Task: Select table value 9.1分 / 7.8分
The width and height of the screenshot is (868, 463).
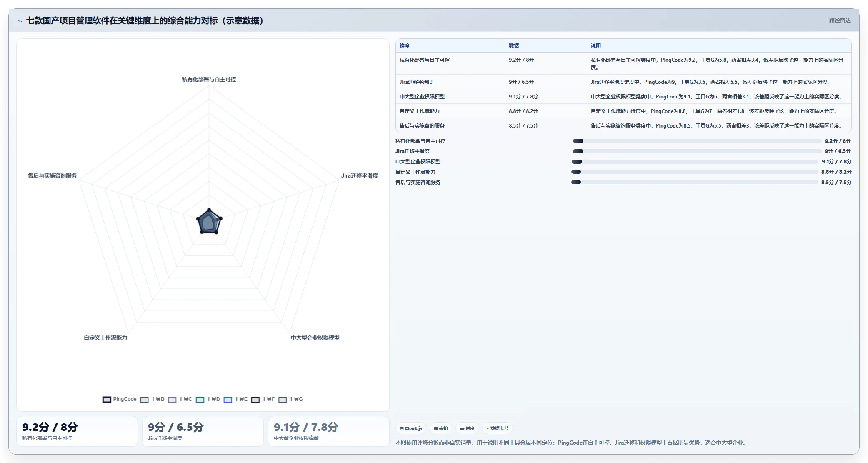Action: [523, 97]
